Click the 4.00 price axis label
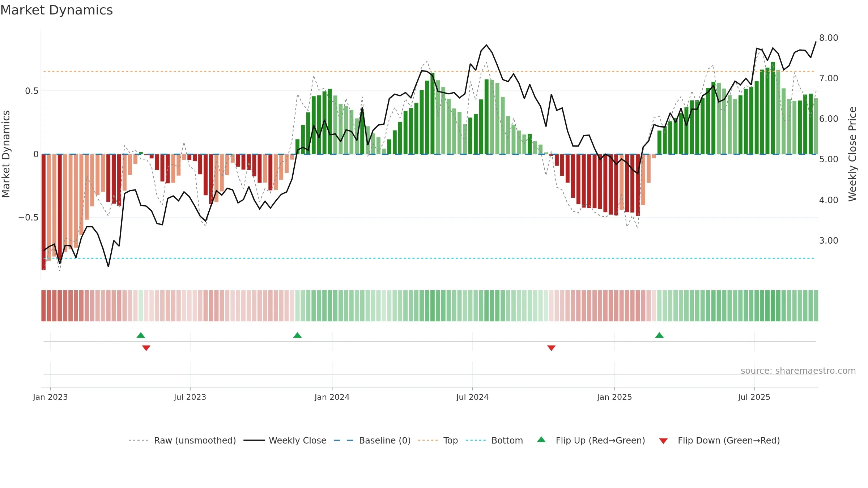The image size is (868, 488). (829, 200)
